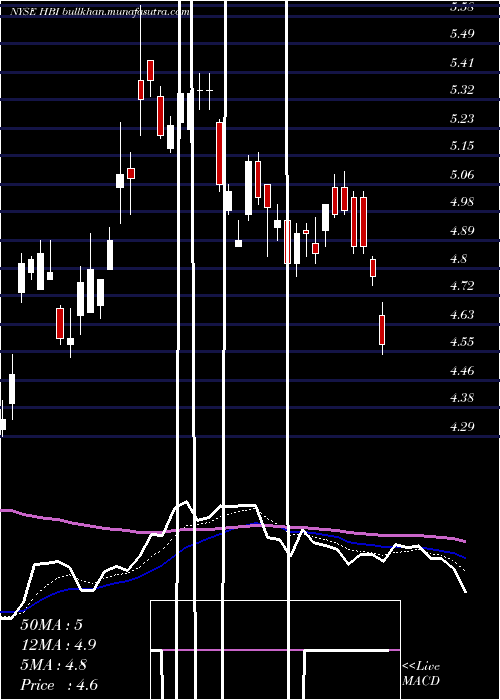Click the 4.46 price label
The width and height of the screenshot is (500, 700).
pyautogui.click(x=462, y=371)
